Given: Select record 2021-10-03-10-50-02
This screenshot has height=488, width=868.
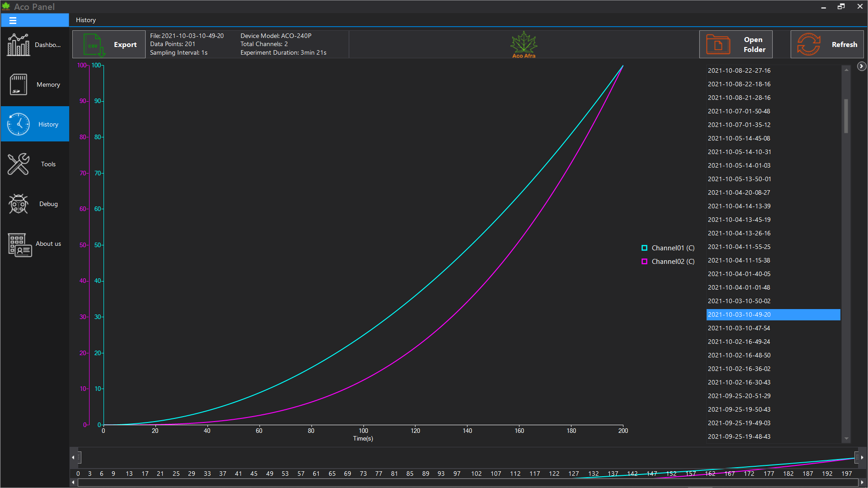Looking at the screenshot, I should 773,301.
